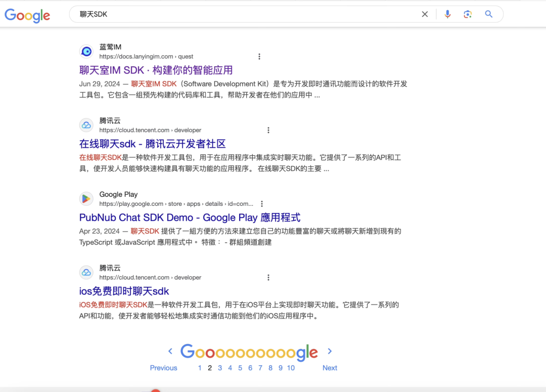Screen dimensions: 546x392
Task: Click the Google Play favicon icon
Action: pos(86,199)
